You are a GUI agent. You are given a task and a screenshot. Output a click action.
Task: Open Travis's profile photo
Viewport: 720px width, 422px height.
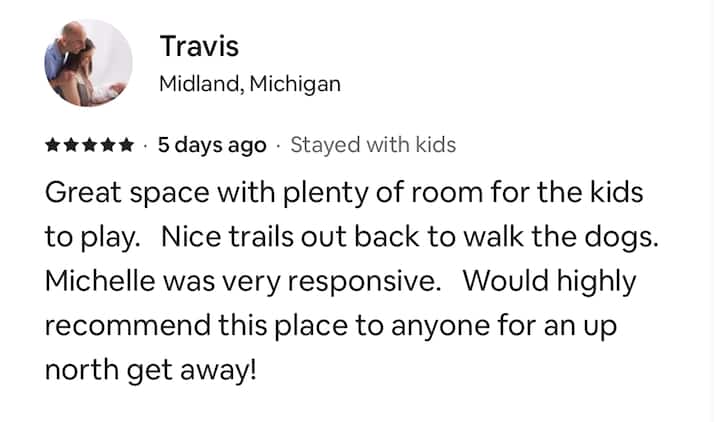(88, 63)
